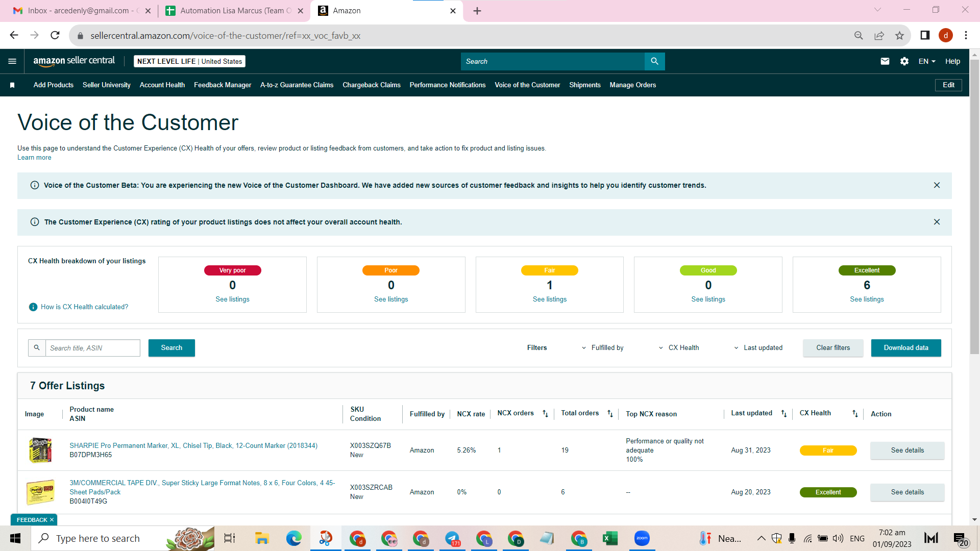Click the SHARPIE marker product thumbnail
This screenshot has height=551, width=980.
(x=40, y=450)
